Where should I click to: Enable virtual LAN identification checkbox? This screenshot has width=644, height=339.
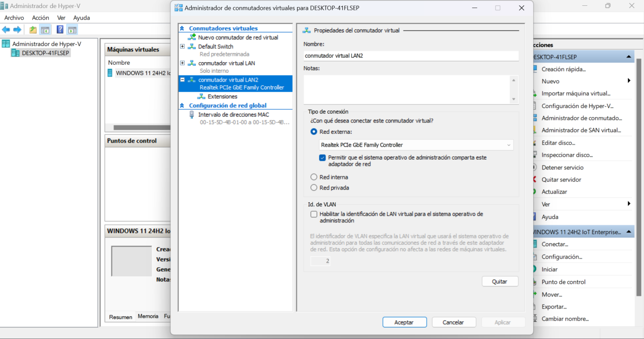(314, 214)
